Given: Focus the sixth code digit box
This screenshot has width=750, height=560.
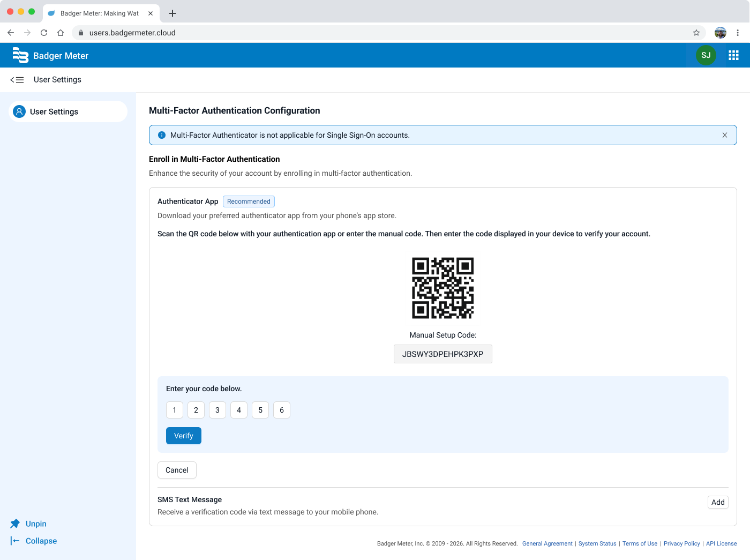Looking at the screenshot, I should tap(282, 410).
